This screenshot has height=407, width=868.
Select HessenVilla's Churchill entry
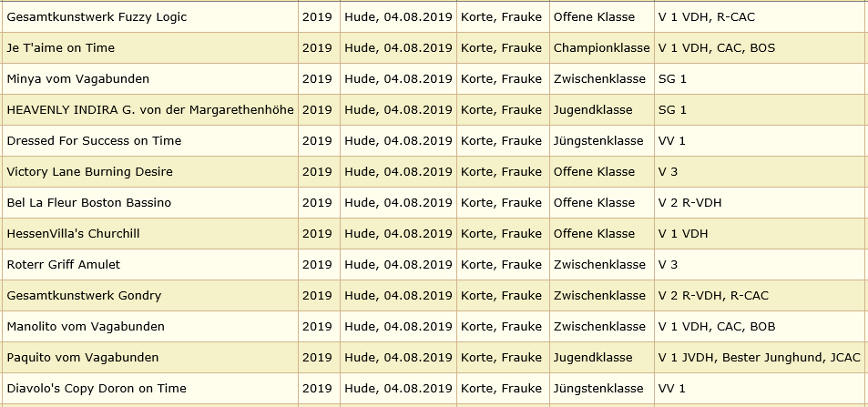click(73, 234)
